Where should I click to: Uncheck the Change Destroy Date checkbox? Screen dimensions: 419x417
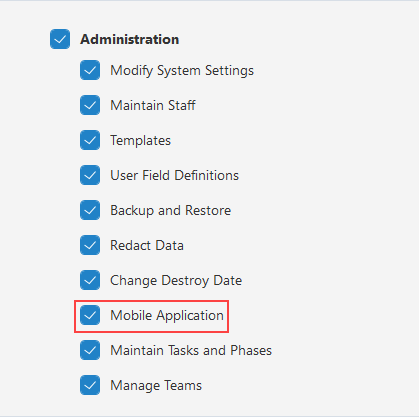pyautogui.click(x=90, y=280)
